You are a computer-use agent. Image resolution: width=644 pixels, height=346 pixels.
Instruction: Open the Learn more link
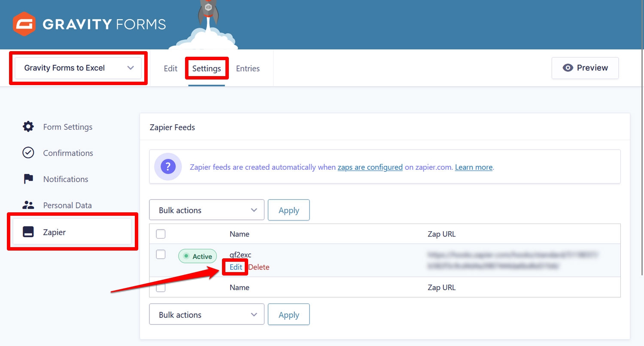[474, 167]
